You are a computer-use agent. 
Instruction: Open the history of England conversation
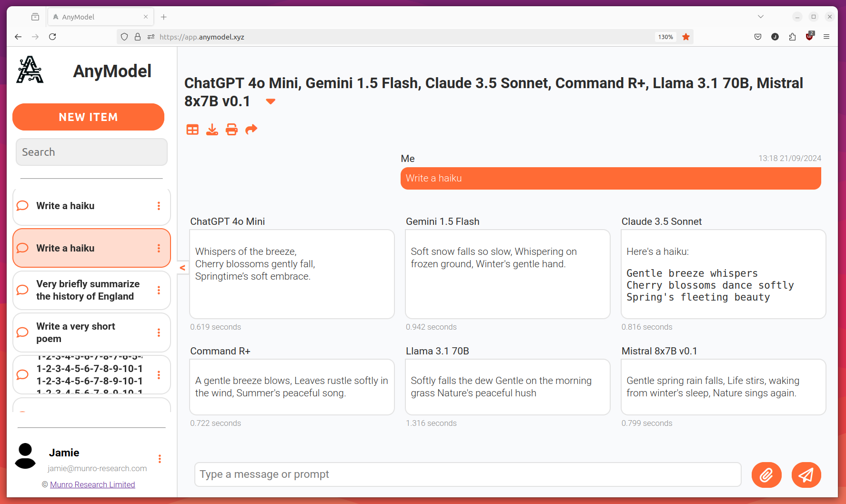[91, 290]
